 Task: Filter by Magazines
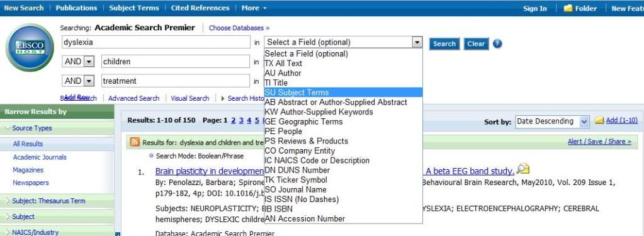click(x=28, y=170)
